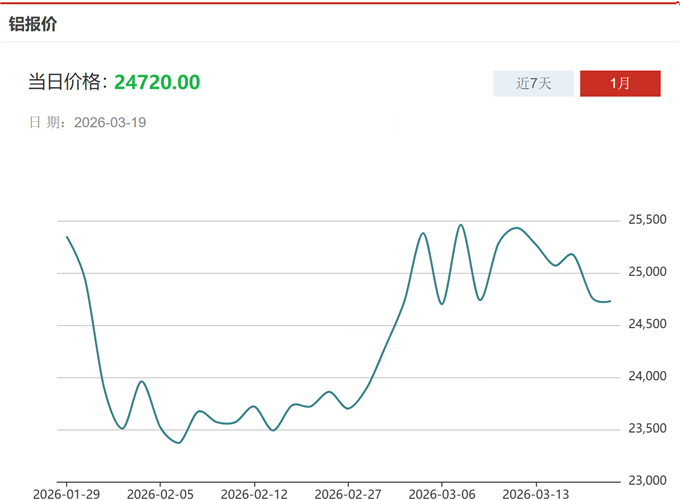Screen dimensions: 680x500
Task: Click the 25,000 y-axis label
Action: [647, 272]
